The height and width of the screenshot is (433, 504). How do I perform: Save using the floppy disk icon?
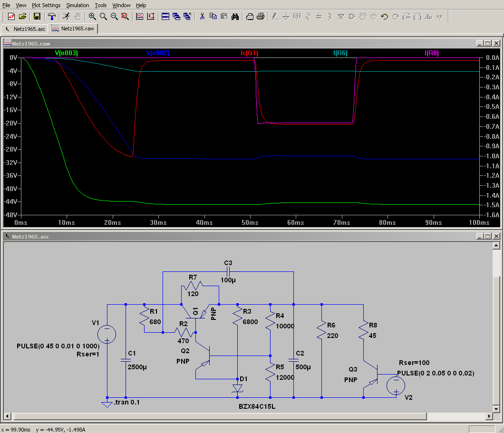coord(37,16)
